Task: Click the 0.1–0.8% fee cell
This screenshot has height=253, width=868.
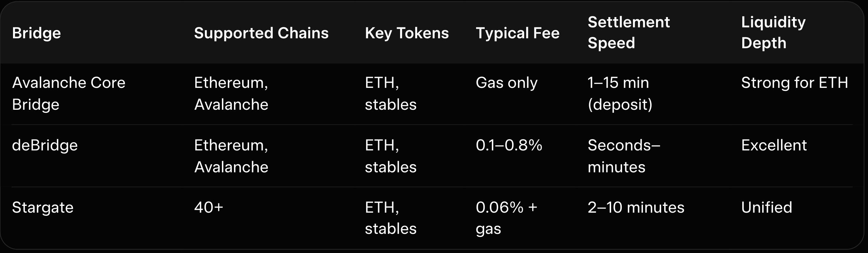Action: click(509, 145)
